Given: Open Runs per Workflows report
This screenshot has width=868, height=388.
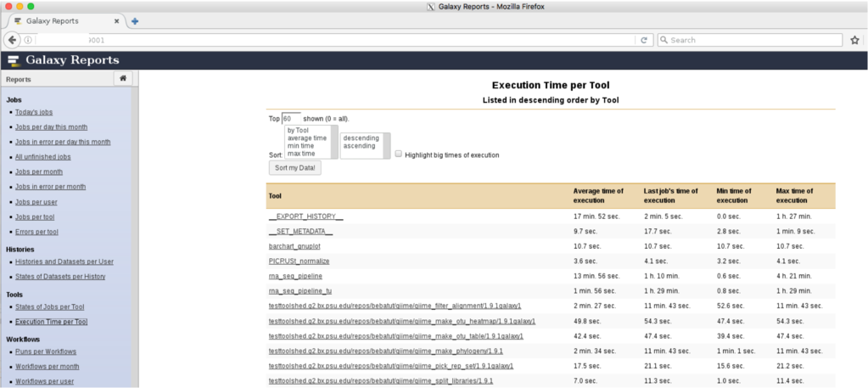Looking at the screenshot, I should 46,351.
